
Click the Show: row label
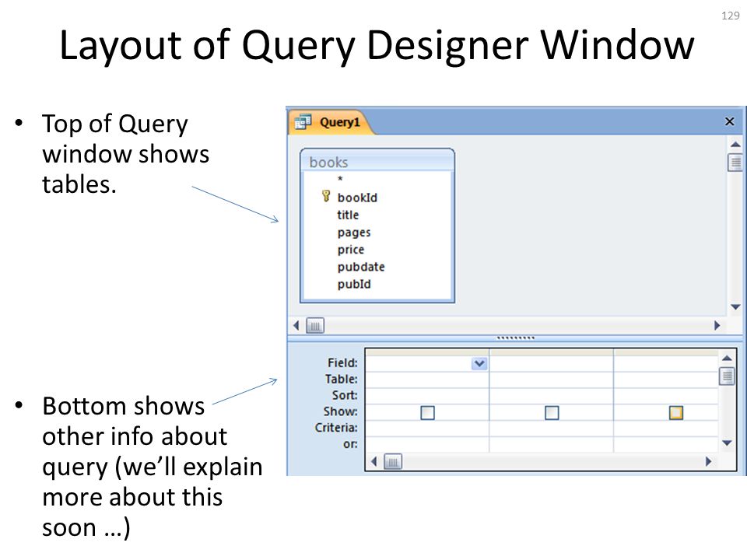(341, 411)
